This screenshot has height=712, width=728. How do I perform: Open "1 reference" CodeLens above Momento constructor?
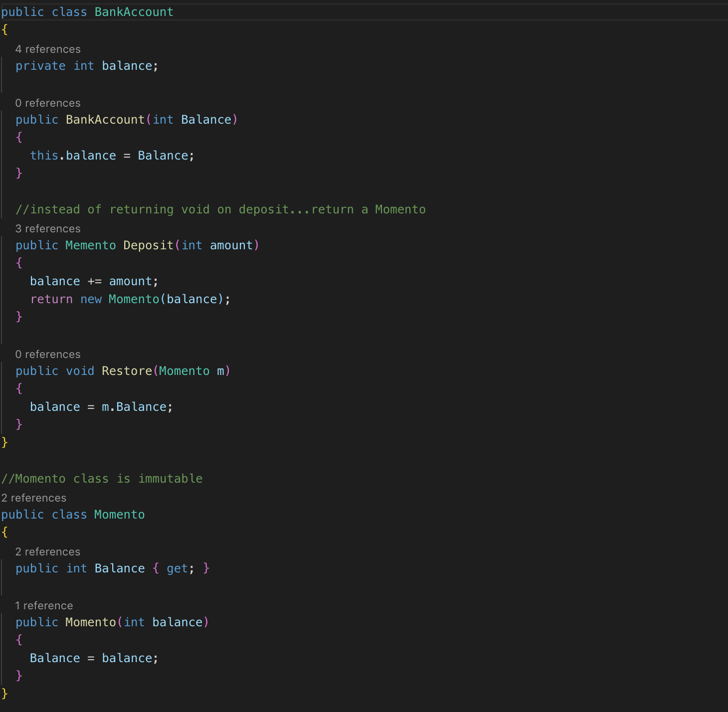click(44, 606)
